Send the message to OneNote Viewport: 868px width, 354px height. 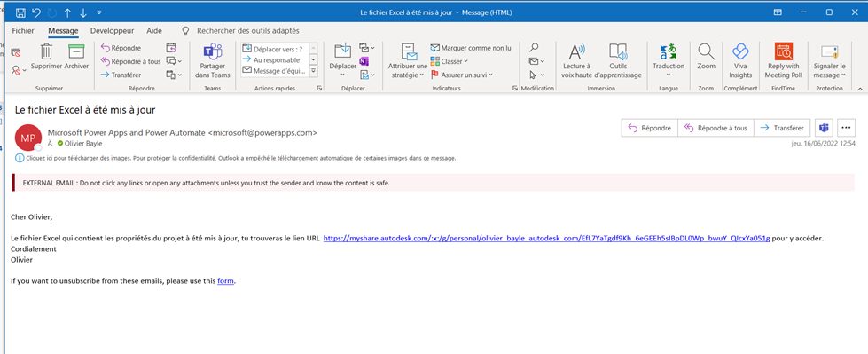click(x=364, y=61)
